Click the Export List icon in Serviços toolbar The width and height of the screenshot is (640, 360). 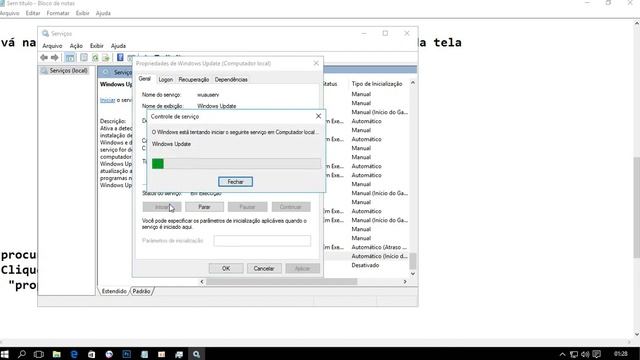106,58
